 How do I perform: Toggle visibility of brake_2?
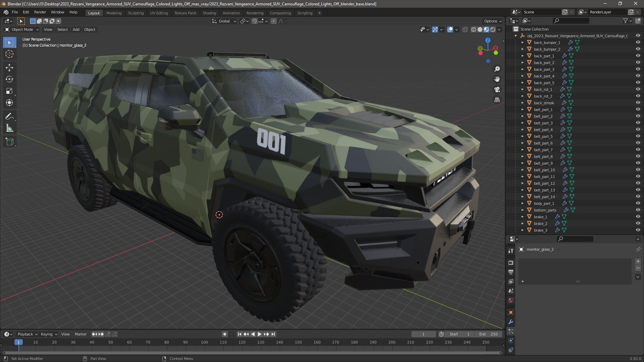(638, 224)
